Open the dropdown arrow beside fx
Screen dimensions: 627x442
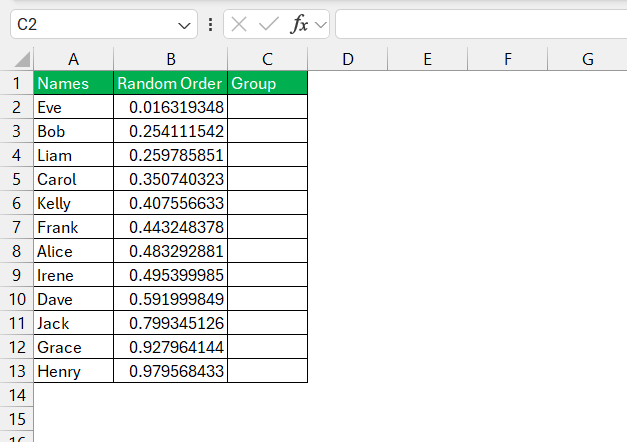[320, 25]
